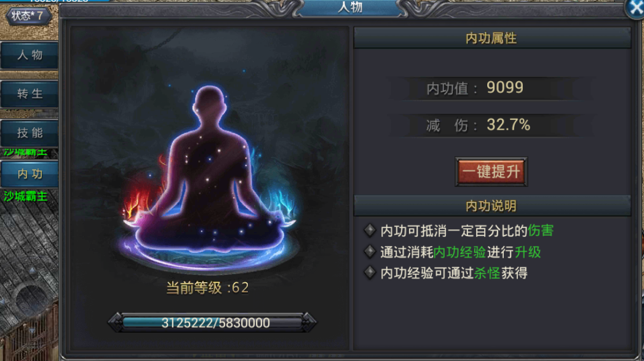This screenshot has height=361, width=644.
Task: Click the 状态*7 status button
Action: click(x=28, y=16)
